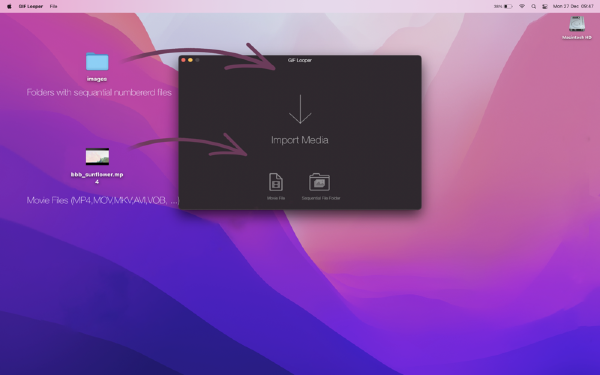Select the bbb_sunflower.mp4 file thumbnail
The image size is (600, 375).
point(97,156)
